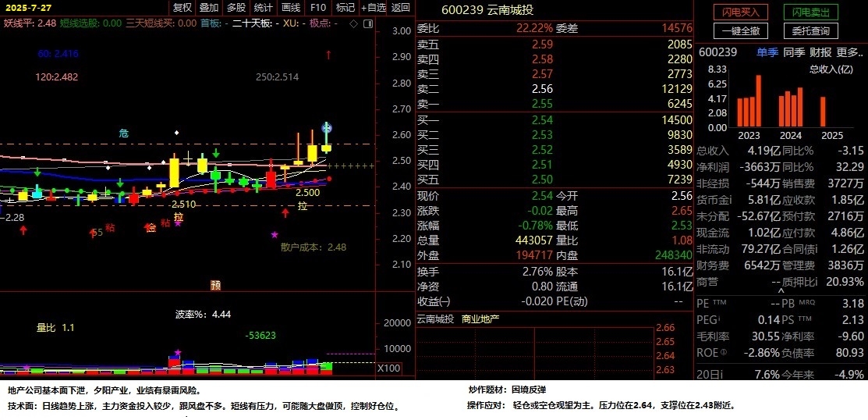This screenshot has width=868, height=420.
Task: Open the 财报 financial report tab
Action: pos(820,52)
